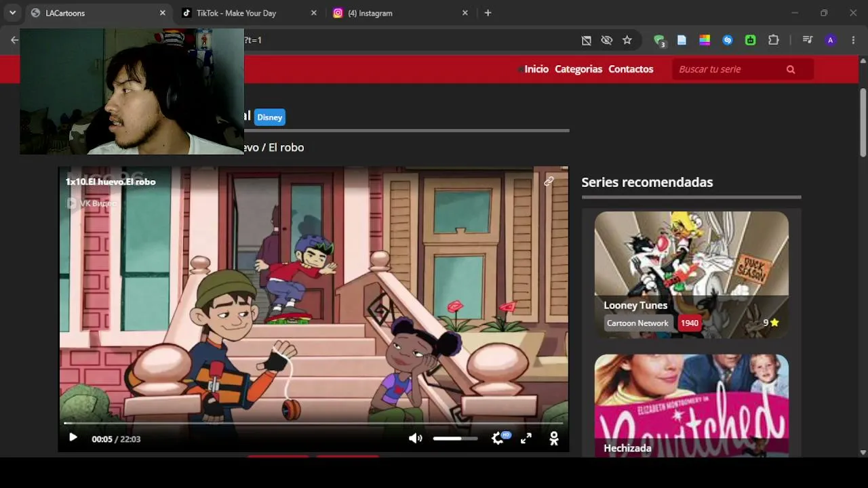Open the Contactos page

pyautogui.click(x=631, y=69)
